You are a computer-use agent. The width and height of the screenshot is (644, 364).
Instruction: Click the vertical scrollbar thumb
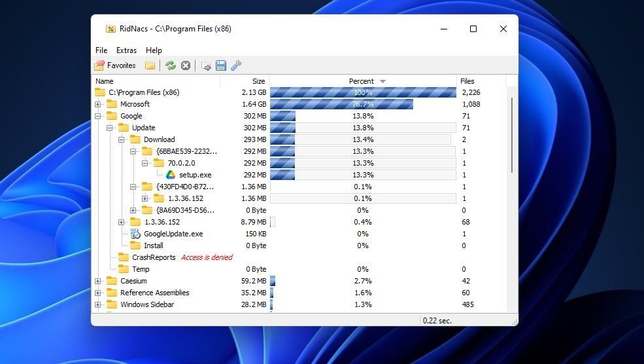[512, 135]
